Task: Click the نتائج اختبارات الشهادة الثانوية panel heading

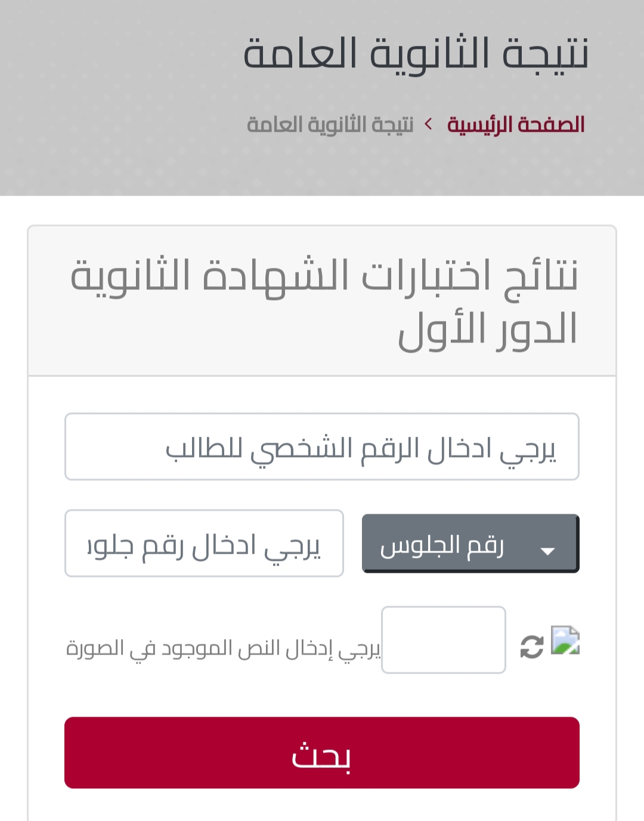Action: 324,276
